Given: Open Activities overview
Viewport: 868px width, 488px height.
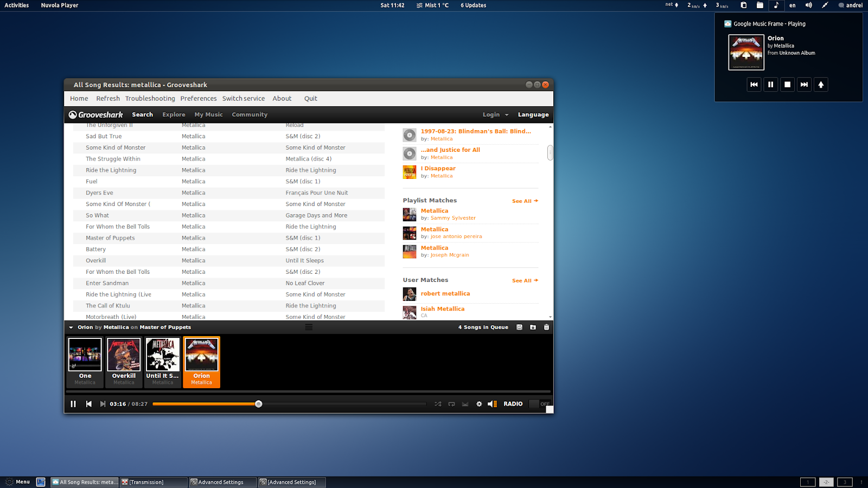Looking at the screenshot, I should coord(17,5).
